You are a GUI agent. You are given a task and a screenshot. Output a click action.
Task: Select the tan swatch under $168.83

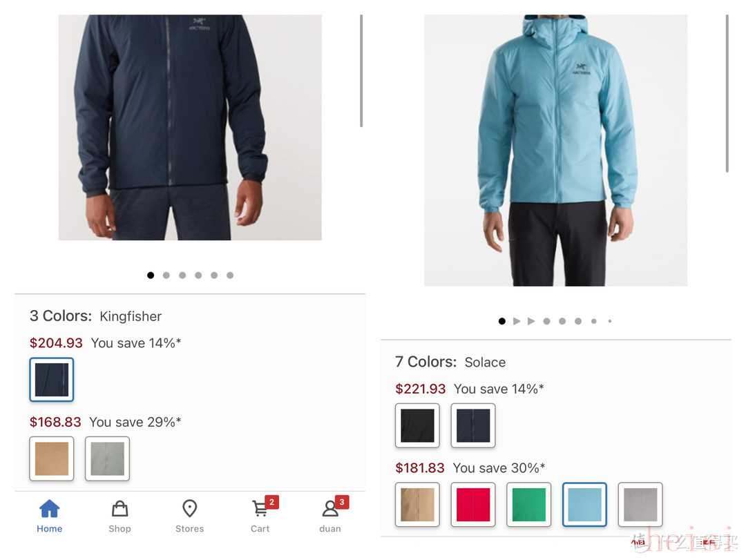tap(52, 458)
